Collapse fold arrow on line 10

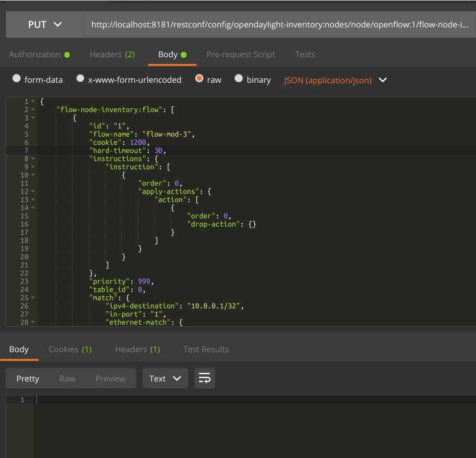33,175
